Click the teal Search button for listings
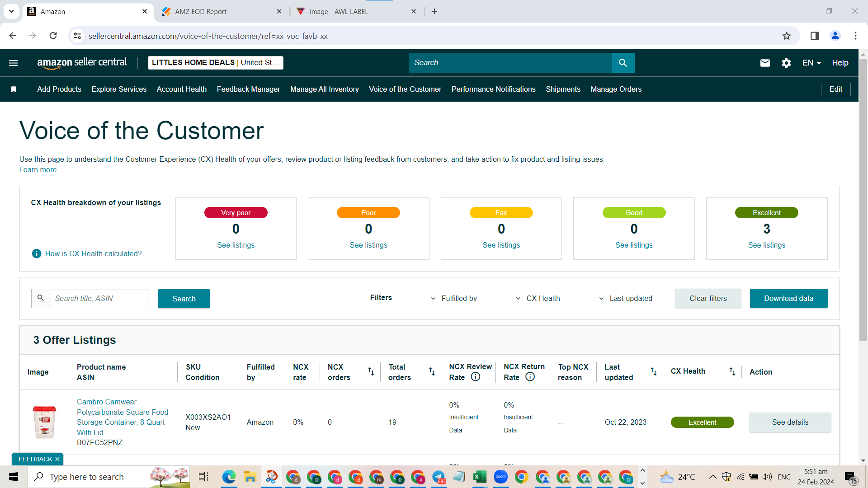Viewport: 868px width, 488px height. click(x=184, y=299)
